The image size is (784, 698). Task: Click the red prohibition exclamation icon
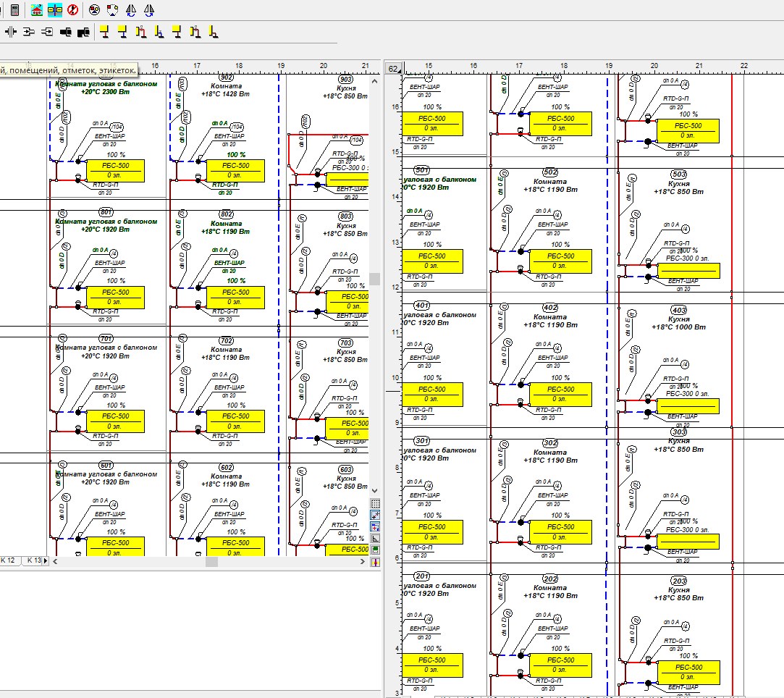pos(72,9)
